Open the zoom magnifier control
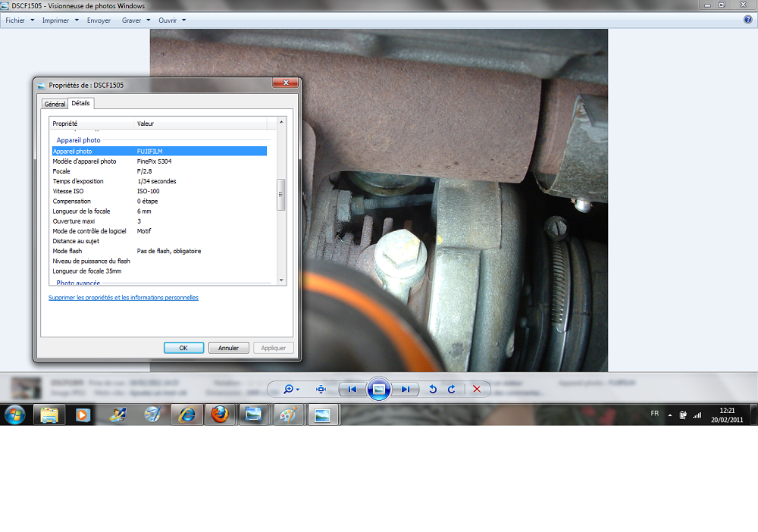 pos(290,390)
